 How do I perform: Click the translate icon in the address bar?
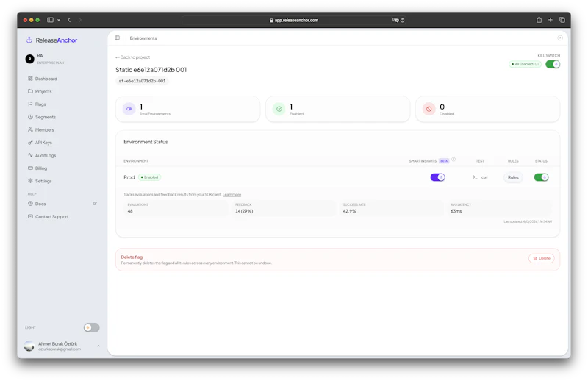(x=395, y=21)
